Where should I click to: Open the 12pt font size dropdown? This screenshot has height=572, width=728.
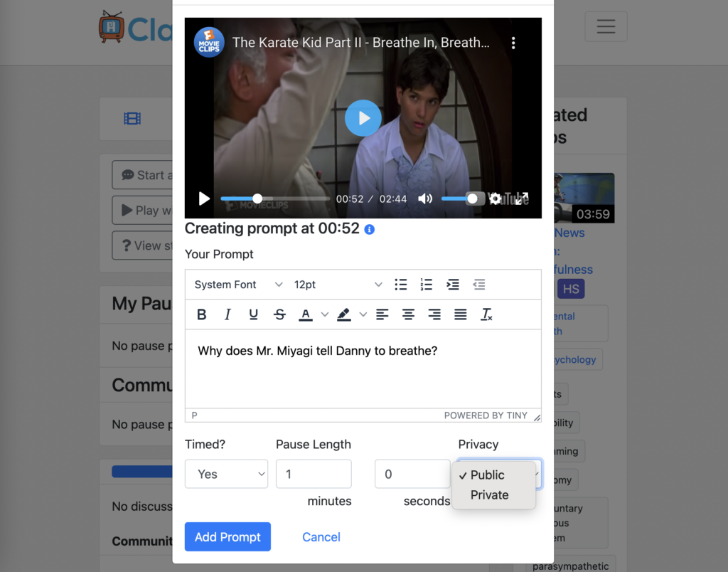(338, 285)
